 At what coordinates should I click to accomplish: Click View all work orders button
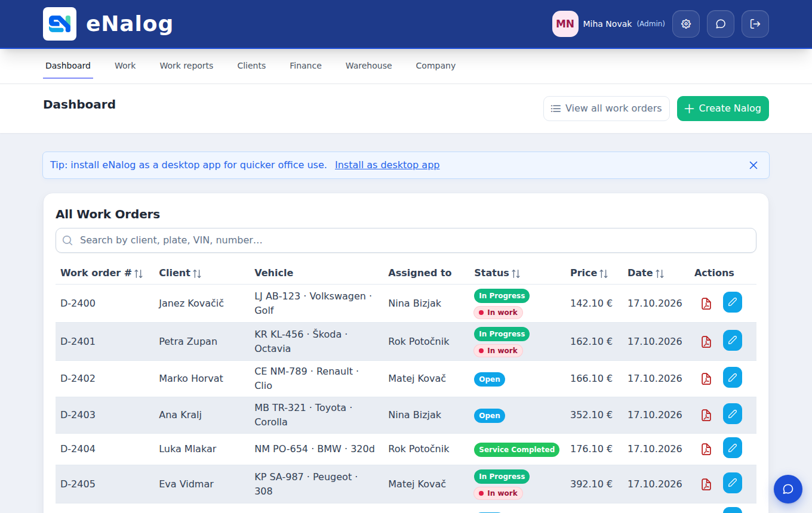pyautogui.click(x=607, y=109)
